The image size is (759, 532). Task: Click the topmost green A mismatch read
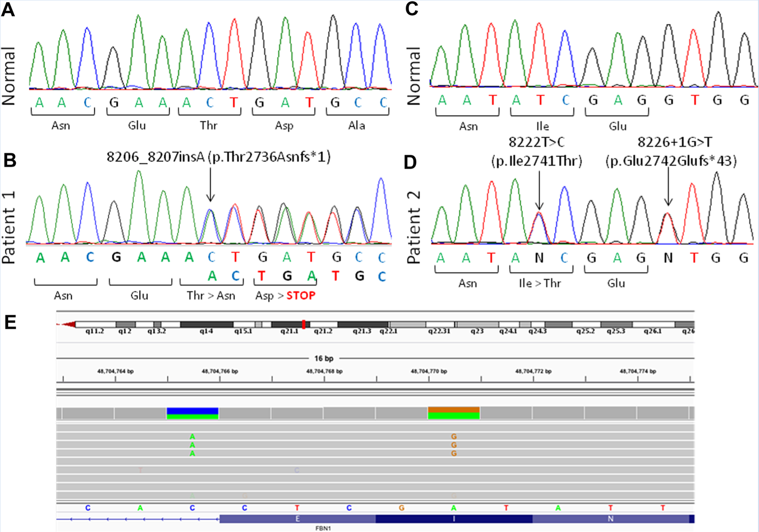(192, 437)
